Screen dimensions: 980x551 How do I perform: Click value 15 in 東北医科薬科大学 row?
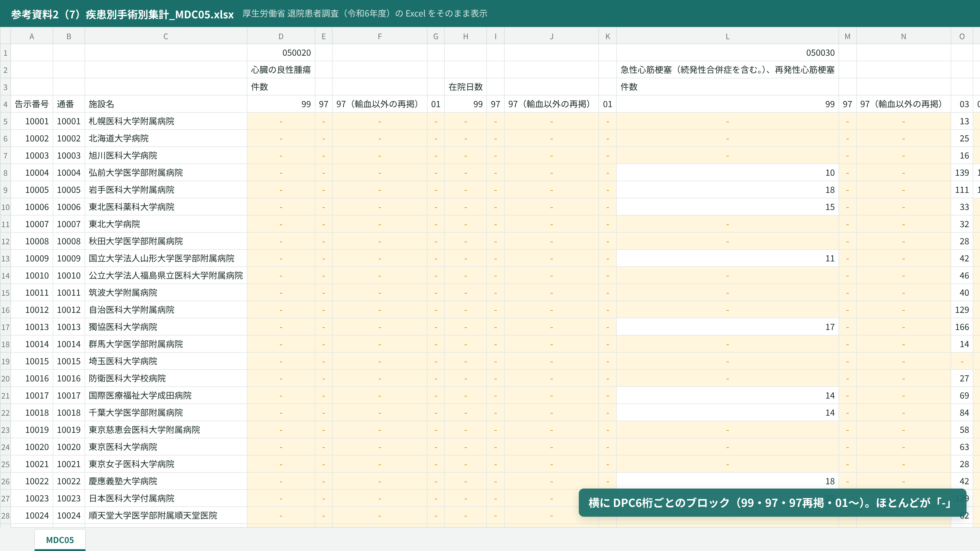(727, 207)
